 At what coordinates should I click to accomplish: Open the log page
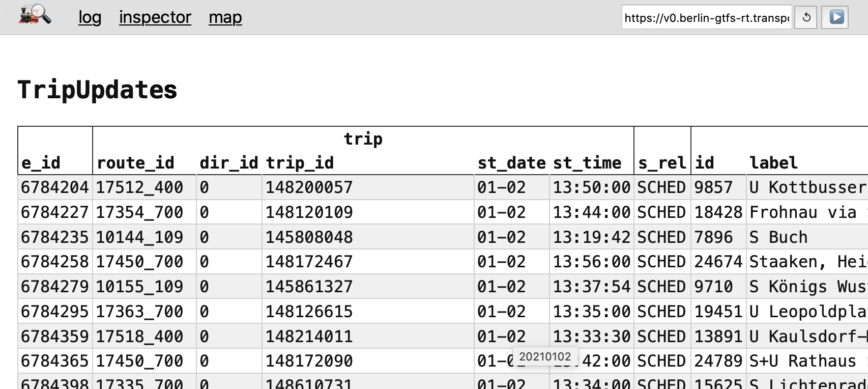coord(90,17)
